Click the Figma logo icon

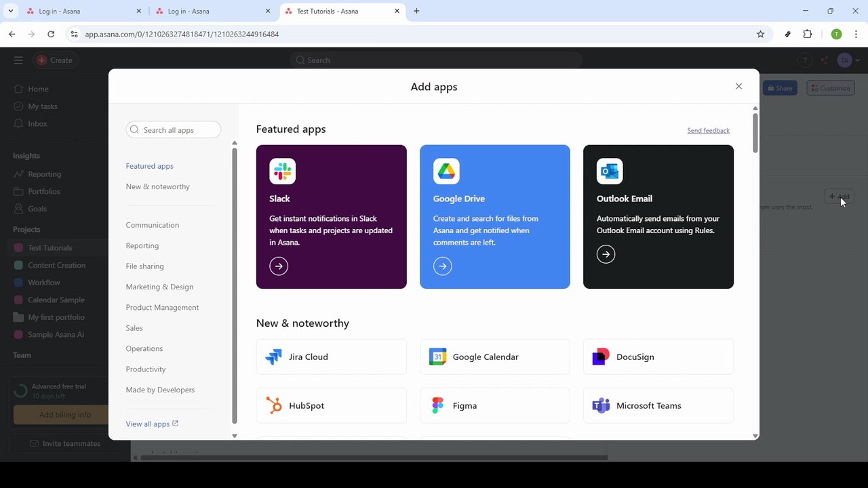[x=438, y=405]
